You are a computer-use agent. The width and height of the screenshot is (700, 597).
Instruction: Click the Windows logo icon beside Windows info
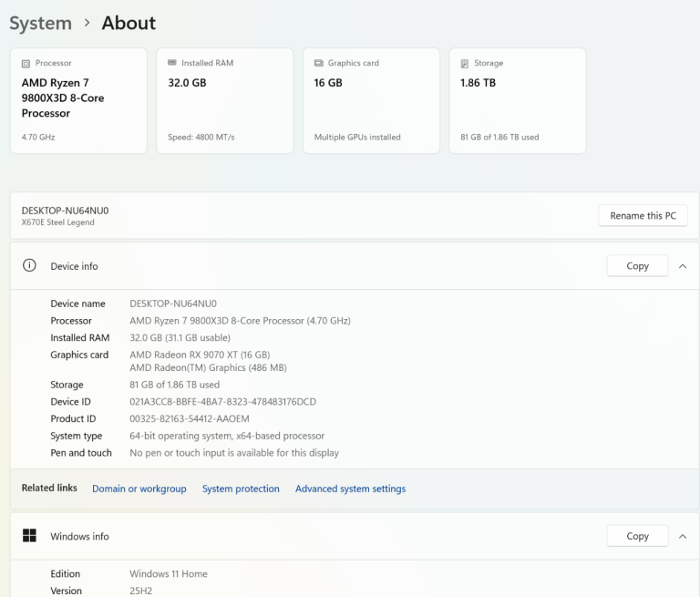coord(29,535)
